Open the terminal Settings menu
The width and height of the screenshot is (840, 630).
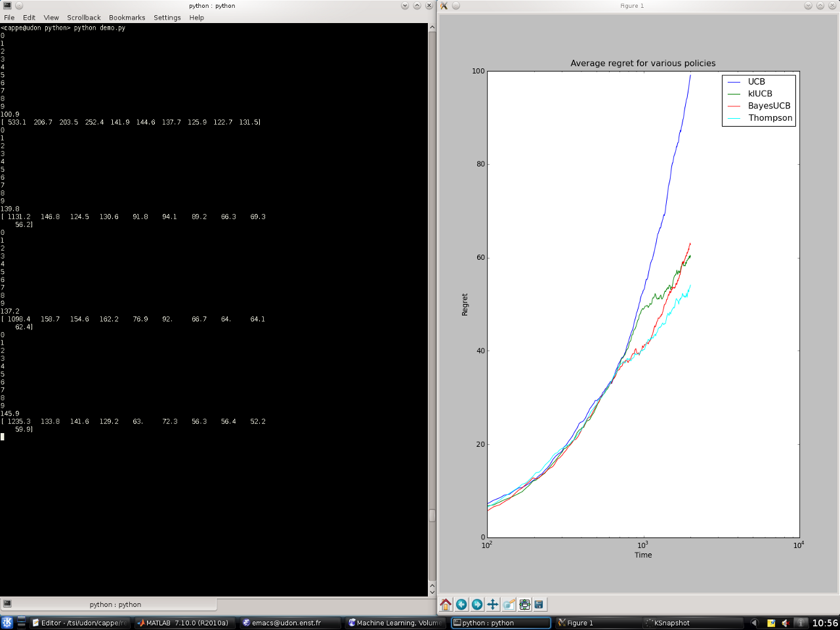pyautogui.click(x=167, y=18)
